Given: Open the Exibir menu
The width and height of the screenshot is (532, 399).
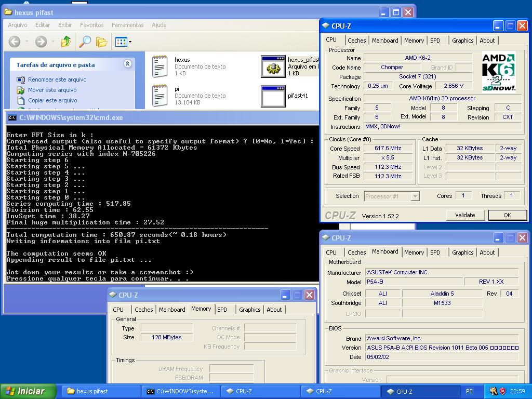Looking at the screenshot, I should pos(65,25).
